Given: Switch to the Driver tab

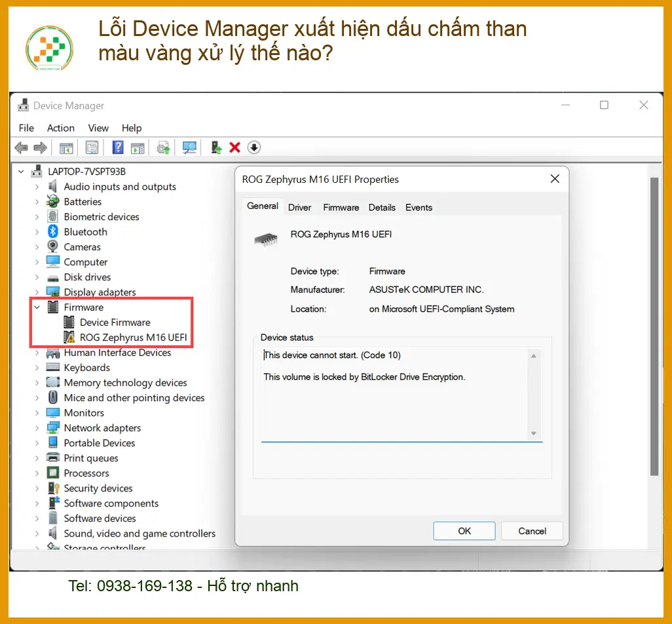Looking at the screenshot, I should (x=299, y=208).
